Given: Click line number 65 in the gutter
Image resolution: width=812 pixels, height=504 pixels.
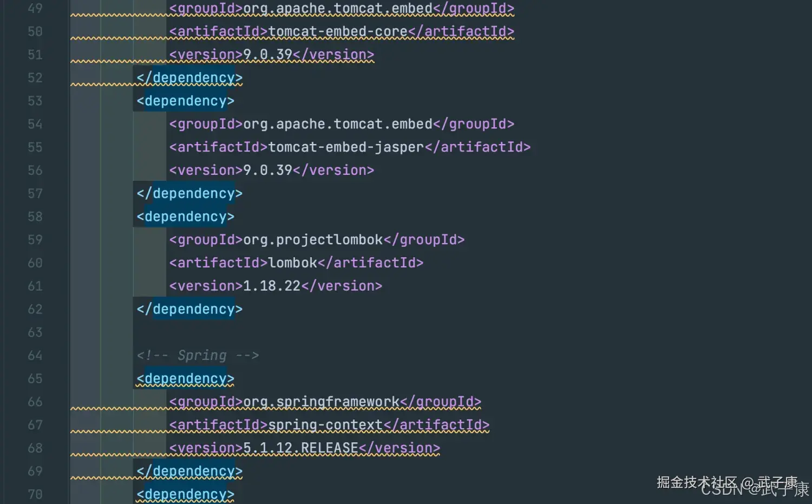Looking at the screenshot, I should coord(35,379).
